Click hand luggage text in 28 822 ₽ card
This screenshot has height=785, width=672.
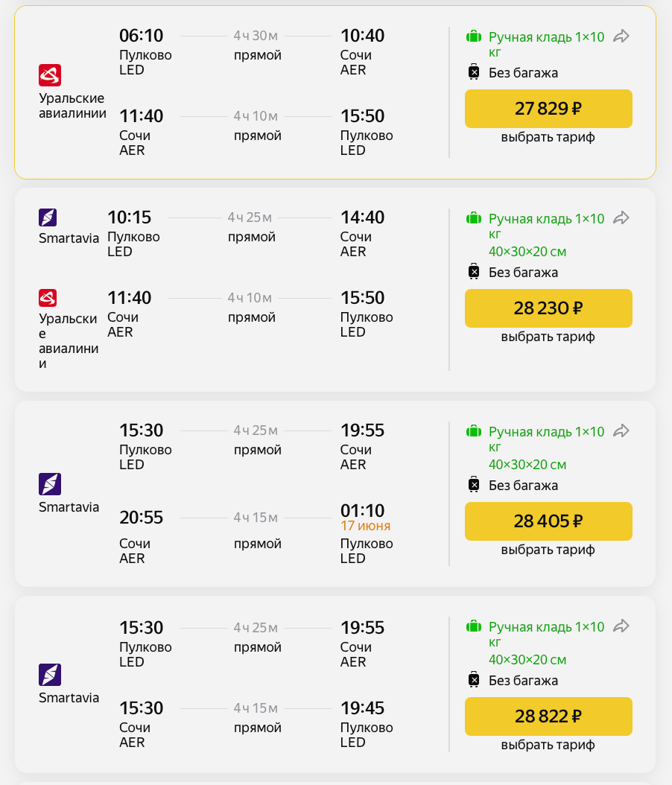546,627
